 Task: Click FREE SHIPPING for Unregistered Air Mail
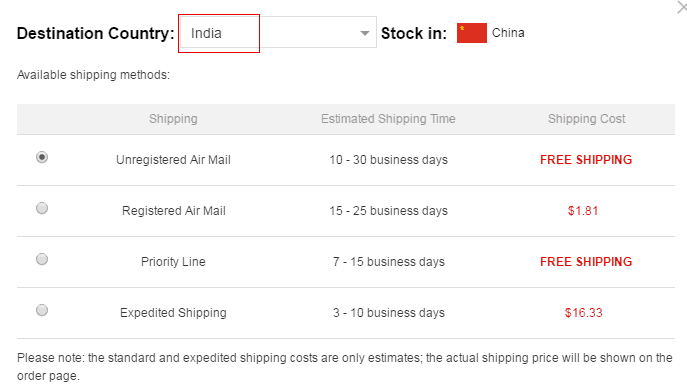coord(586,160)
